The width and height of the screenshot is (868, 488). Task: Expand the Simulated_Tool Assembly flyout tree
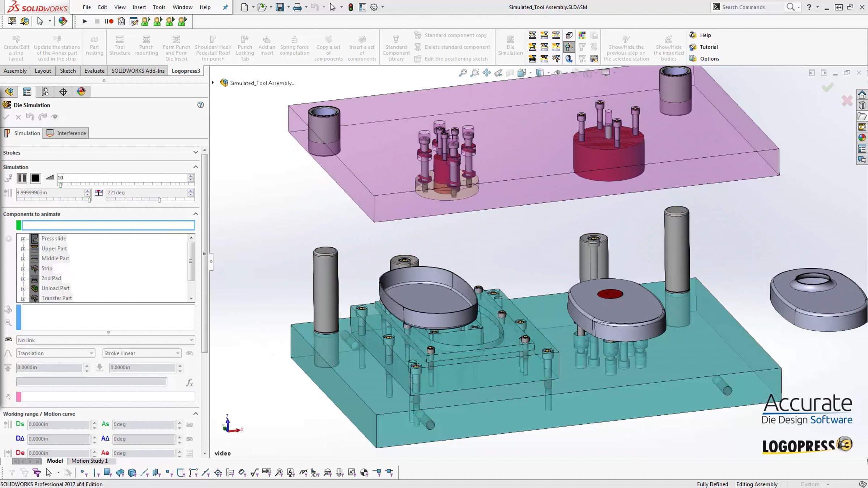(213, 83)
